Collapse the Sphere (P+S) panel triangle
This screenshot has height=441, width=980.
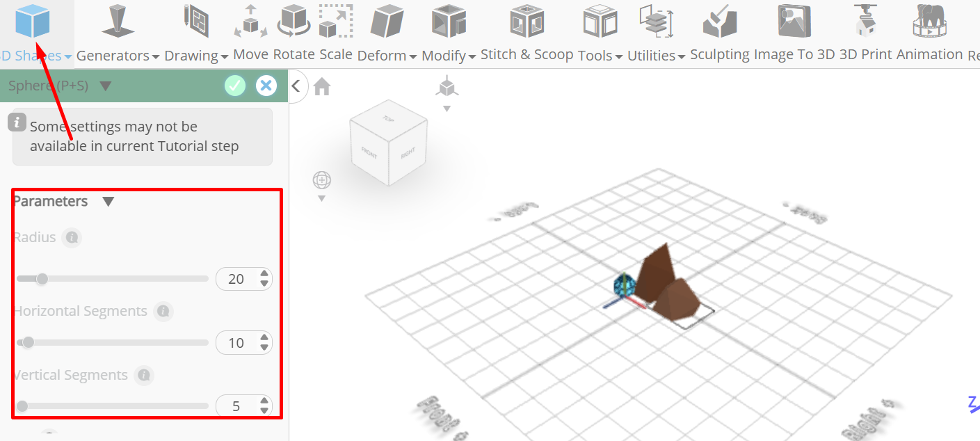[x=105, y=86]
